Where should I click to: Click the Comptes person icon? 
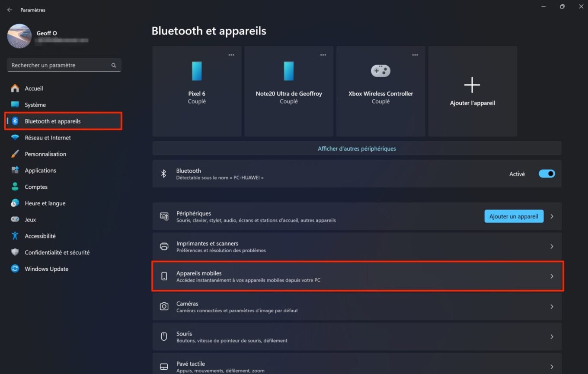coord(15,187)
